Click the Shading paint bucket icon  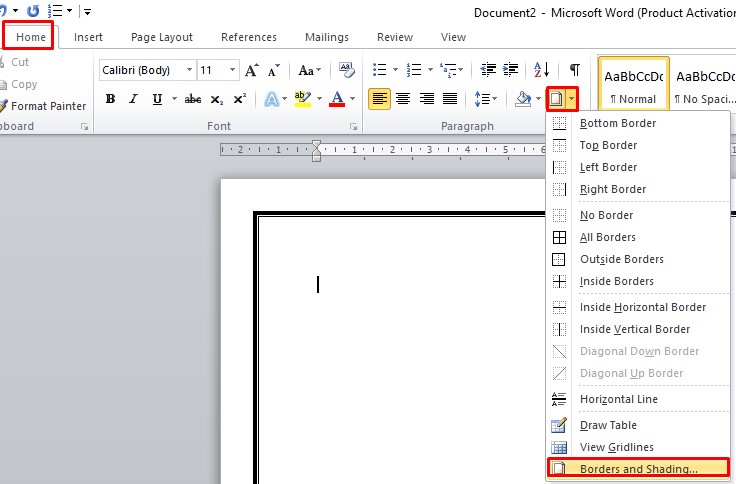point(522,99)
